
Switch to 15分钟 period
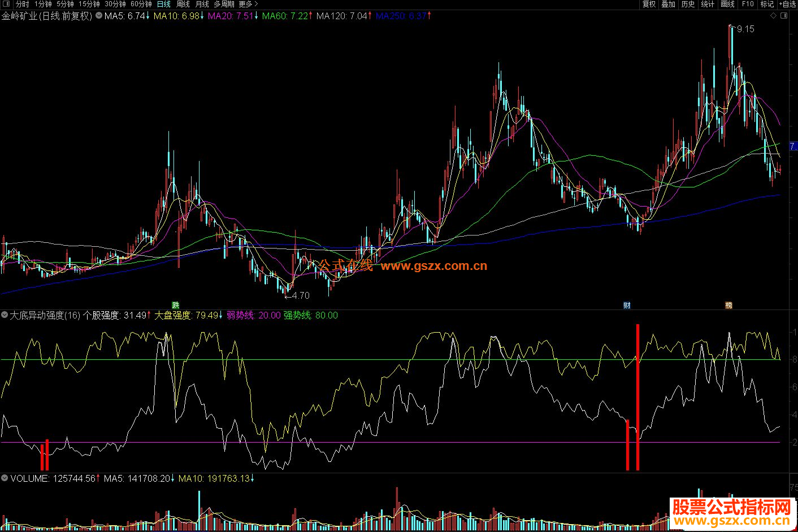(89, 4)
